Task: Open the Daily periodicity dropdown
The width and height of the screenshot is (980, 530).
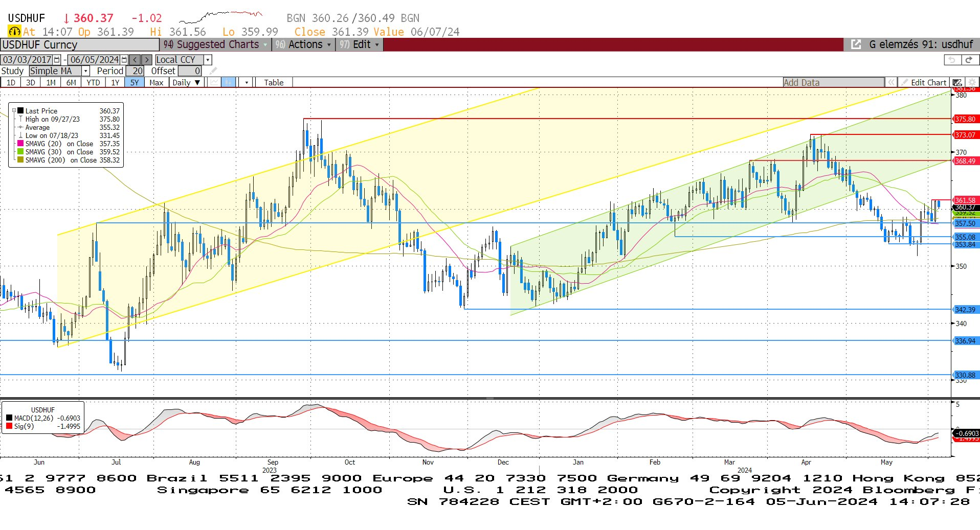Action: pyautogui.click(x=186, y=82)
